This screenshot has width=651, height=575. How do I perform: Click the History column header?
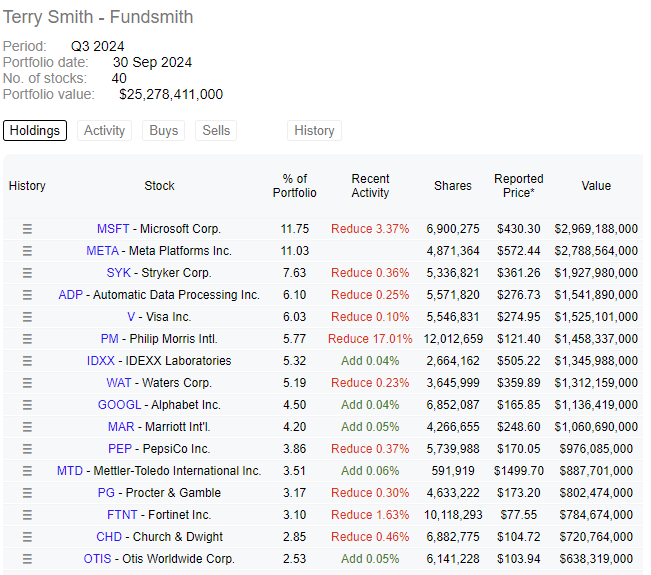pyautogui.click(x=27, y=186)
